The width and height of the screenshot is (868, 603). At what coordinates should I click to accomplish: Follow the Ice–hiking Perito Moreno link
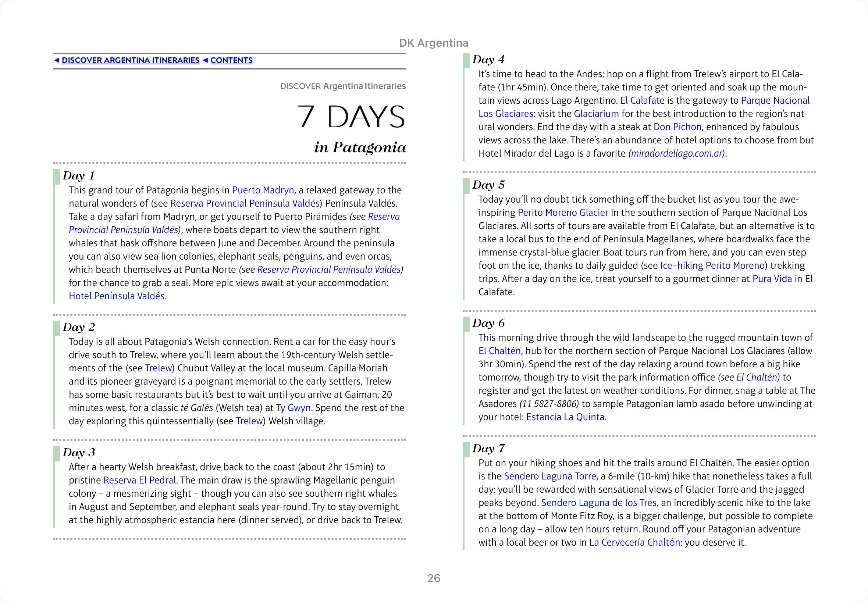click(712, 265)
